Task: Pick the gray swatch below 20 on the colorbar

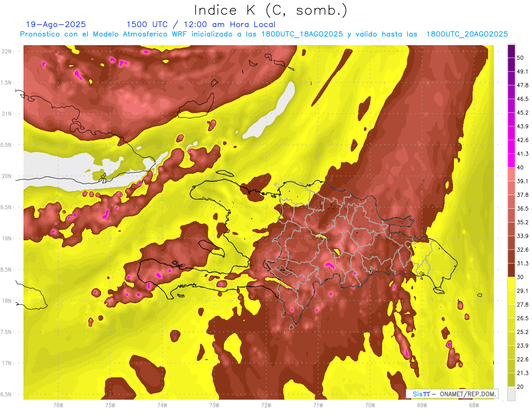Action: coord(511,393)
